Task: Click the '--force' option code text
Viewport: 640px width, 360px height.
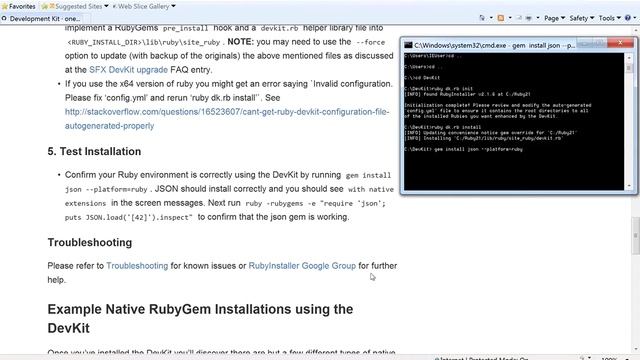Action: coord(370,42)
